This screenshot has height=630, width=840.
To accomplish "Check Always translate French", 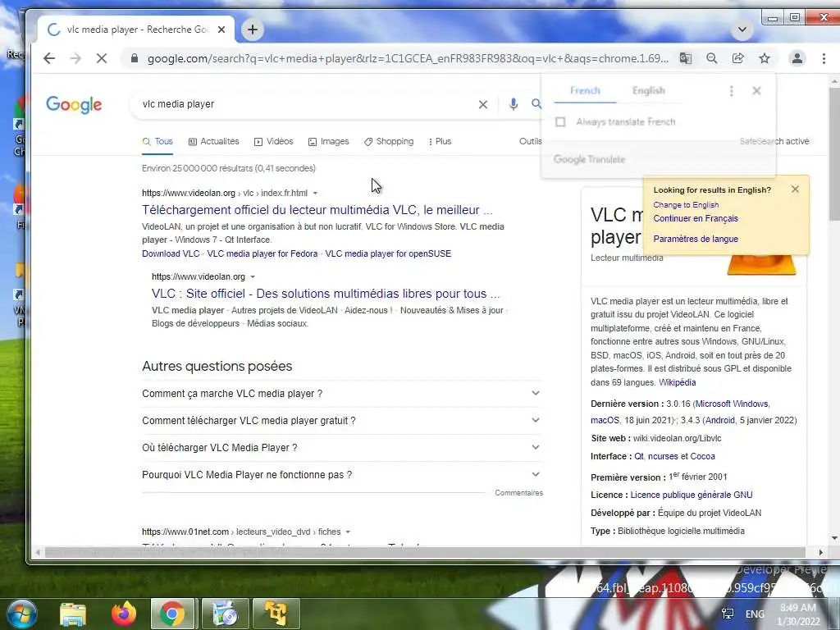I will tap(560, 122).
